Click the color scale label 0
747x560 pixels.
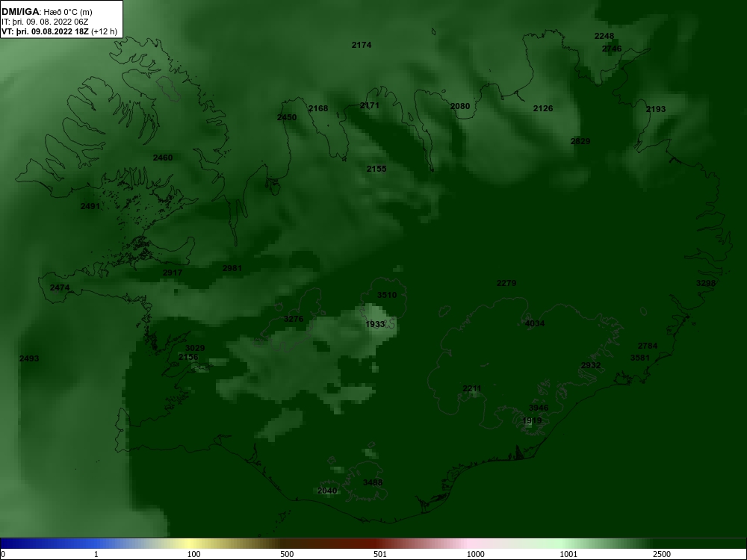pos(3,554)
